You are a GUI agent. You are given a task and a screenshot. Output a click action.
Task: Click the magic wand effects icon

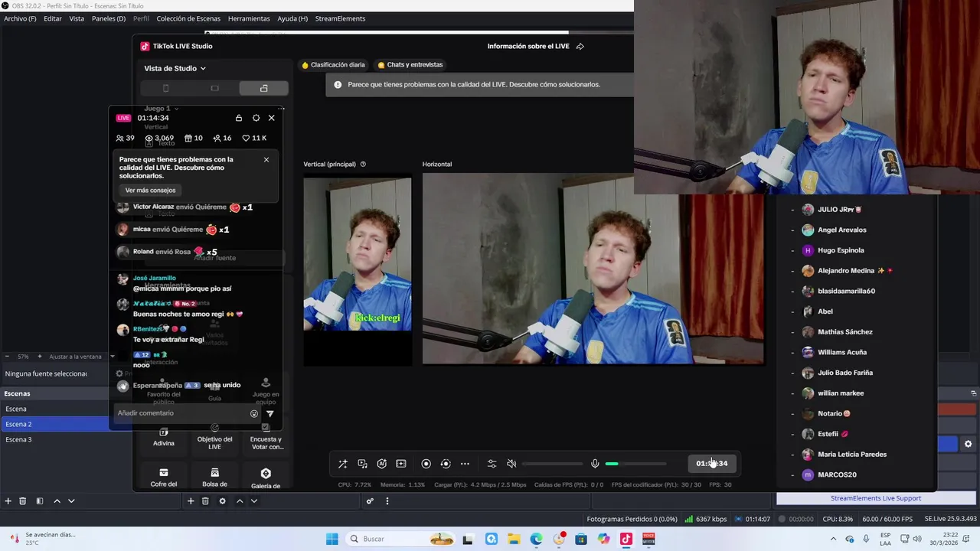click(343, 464)
